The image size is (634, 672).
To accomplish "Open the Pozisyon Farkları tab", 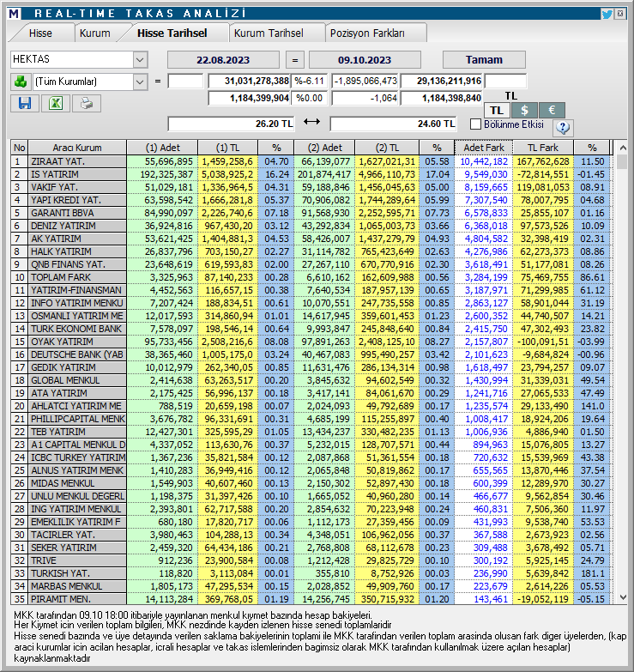I will 367,33.
